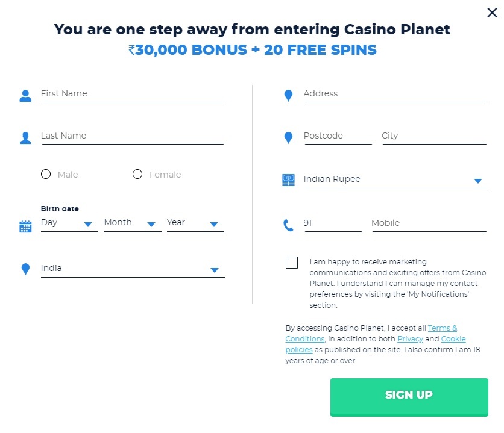504x433 pixels.
Task: Click the phone icon beside the Mobile field
Action: point(288,223)
